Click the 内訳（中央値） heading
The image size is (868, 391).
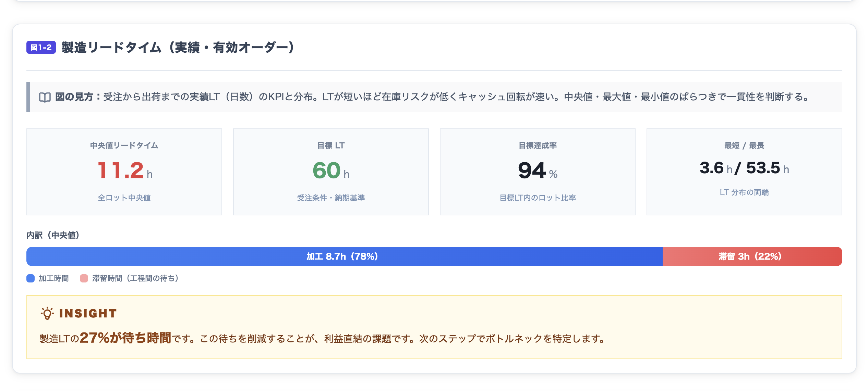[x=53, y=235]
